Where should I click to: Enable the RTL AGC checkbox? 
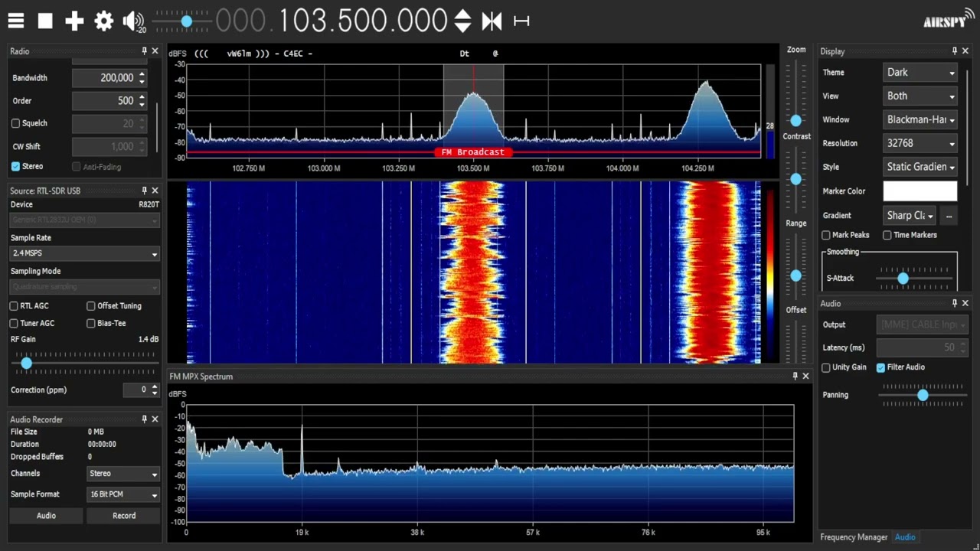coord(14,306)
